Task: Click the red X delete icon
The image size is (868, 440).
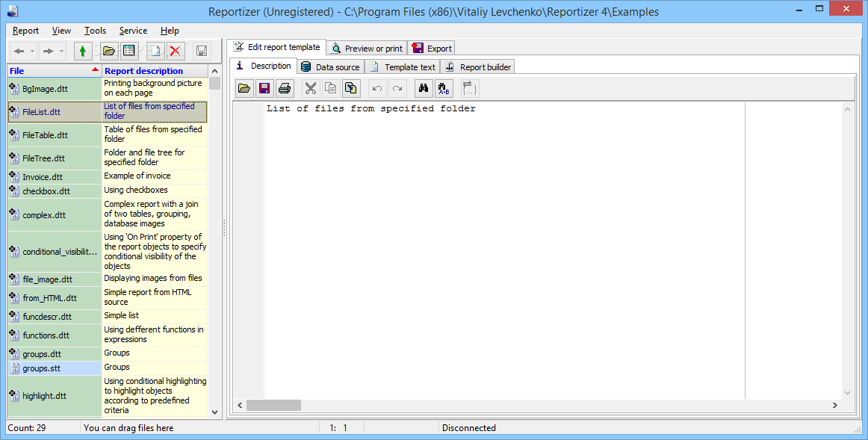Action: click(176, 52)
